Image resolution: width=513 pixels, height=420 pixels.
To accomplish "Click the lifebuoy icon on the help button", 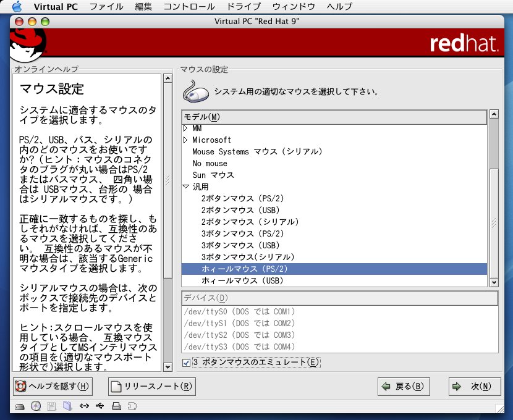I will [20, 386].
